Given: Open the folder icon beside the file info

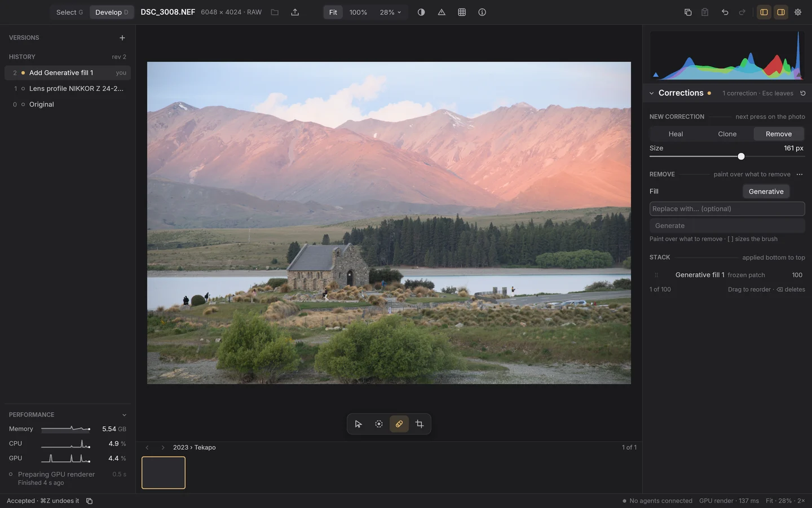Looking at the screenshot, I should (275, 12).
